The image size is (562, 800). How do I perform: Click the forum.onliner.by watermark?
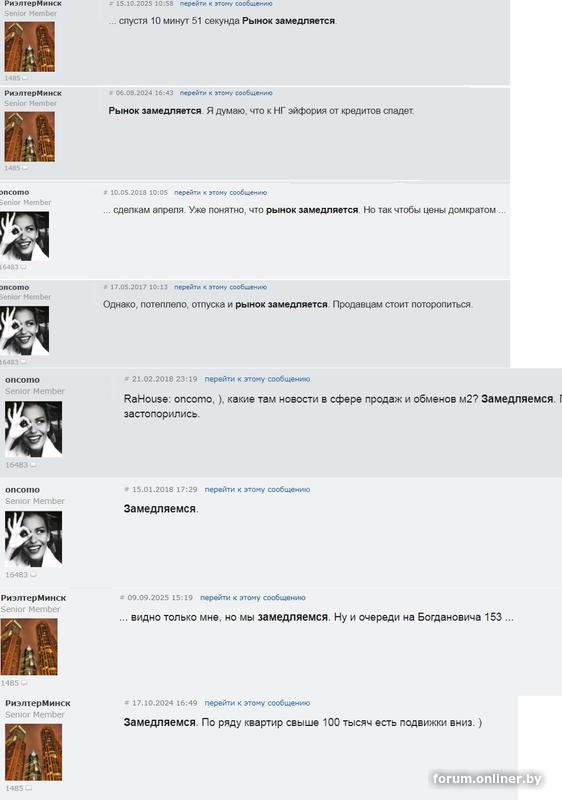pyautogui.click(x=487, y=779)
